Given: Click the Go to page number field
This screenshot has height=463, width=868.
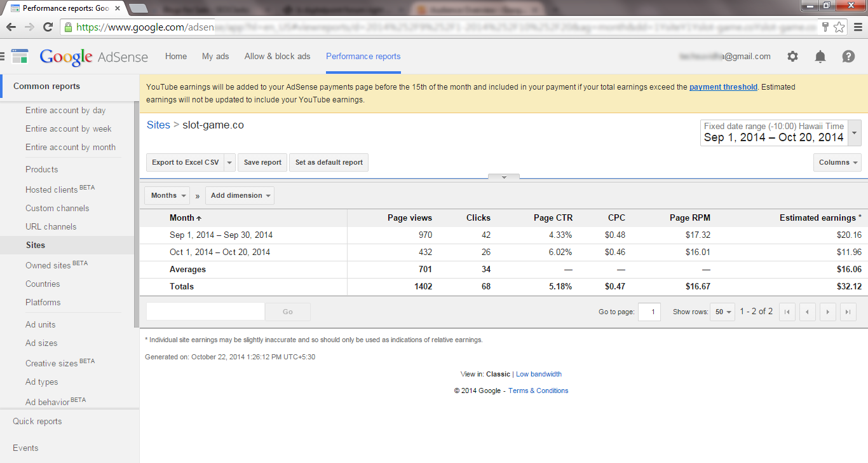Looking at the screenshot, I should coord(649,312).
